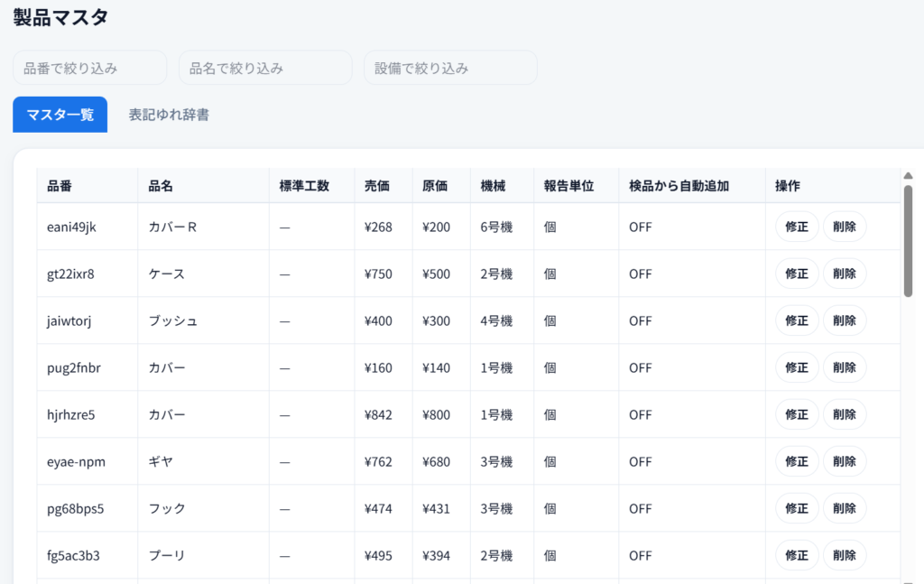The image size is (924, 584).
Task: Click the 品名で絞り込み filter field
Action: [x=264, y=68]
